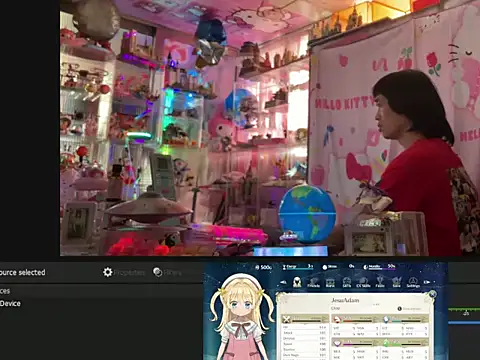Click the left arrow of game menu bar
480x360 pixels.
(283, 282)
